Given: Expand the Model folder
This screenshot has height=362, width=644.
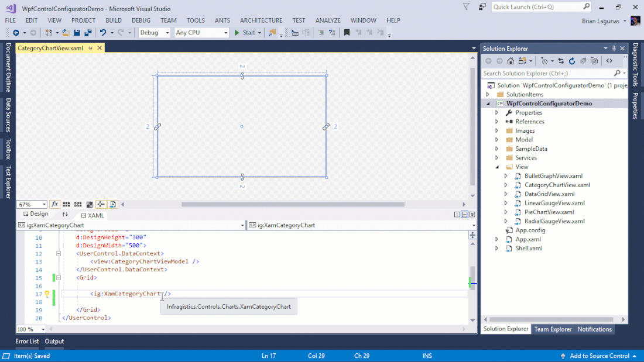Looking at the screenshot, I should (496, 140).
